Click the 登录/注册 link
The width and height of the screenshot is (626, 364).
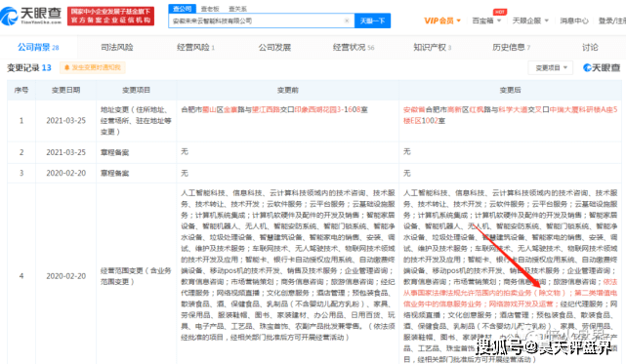(612, 20)
